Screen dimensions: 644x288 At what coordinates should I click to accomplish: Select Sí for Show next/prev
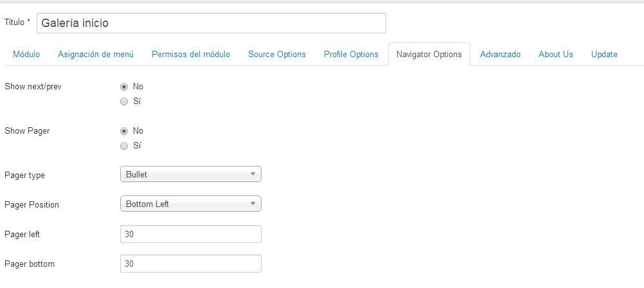(124, 102)
